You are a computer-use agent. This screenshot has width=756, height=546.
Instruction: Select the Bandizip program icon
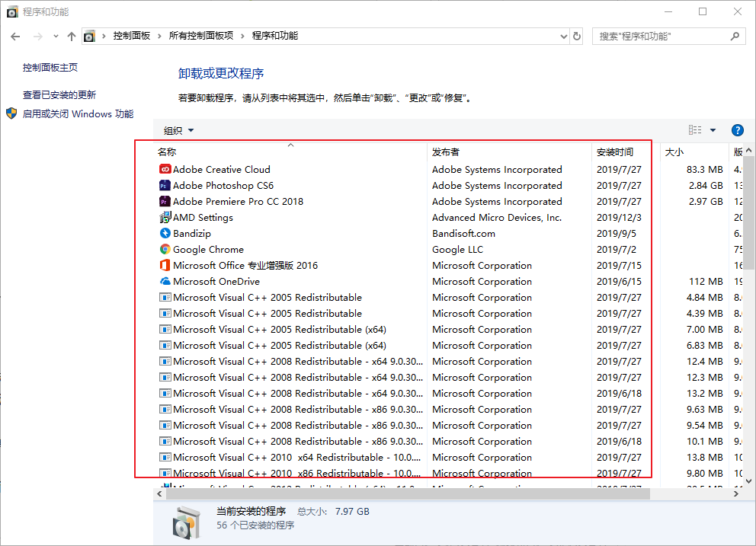(x=165, y=234)
